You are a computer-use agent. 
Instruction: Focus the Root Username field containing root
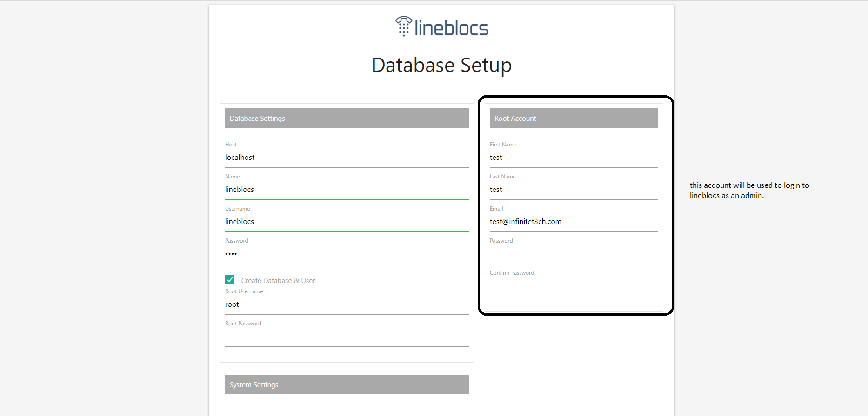pos(347,304)
